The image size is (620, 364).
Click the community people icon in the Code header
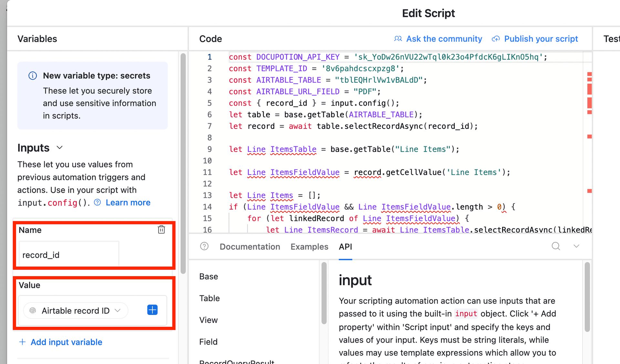point(398,38)
